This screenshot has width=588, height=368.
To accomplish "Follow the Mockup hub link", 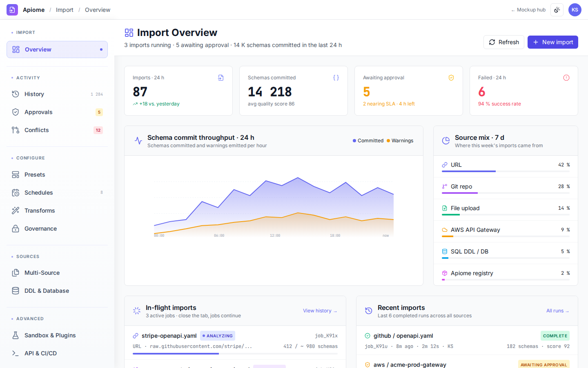I will click(x=528, y=10).
